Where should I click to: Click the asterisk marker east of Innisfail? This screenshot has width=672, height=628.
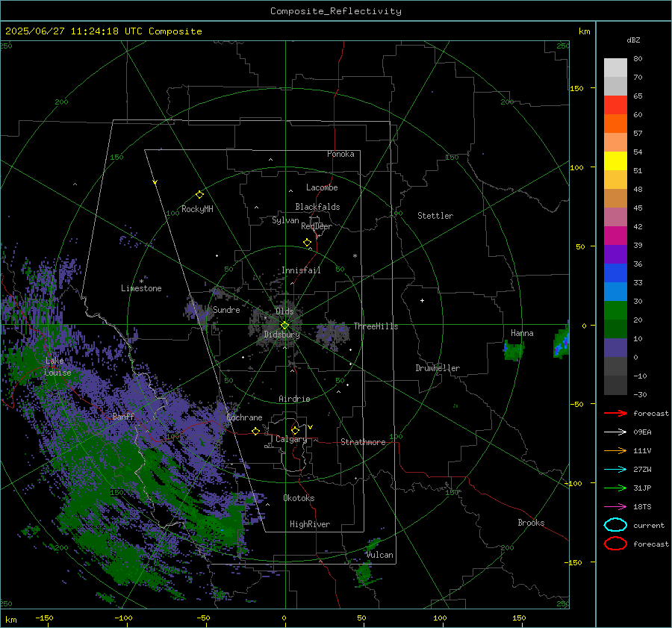355,256
